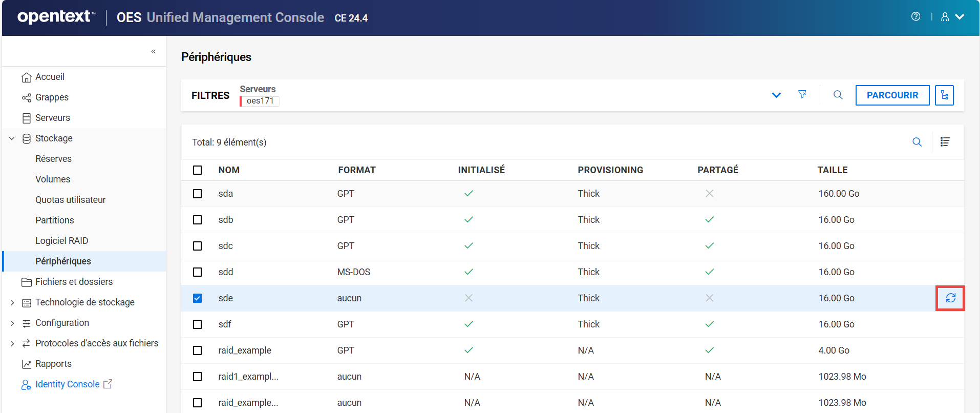
Task: Expand the filters dropdown chevron
Action: click(x=776, y=95)
